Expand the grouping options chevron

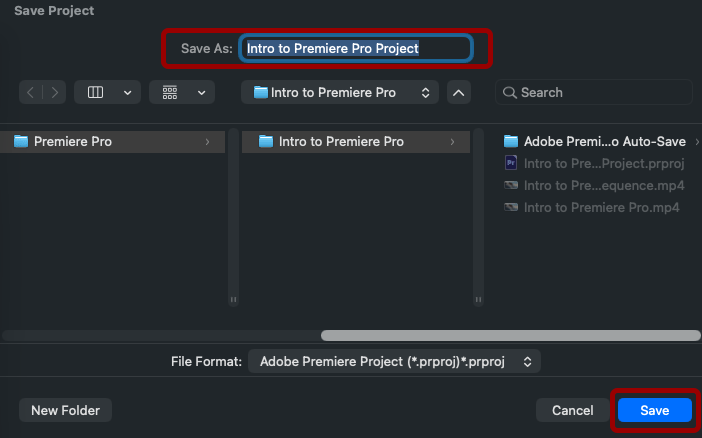click(x=201, y=93)
